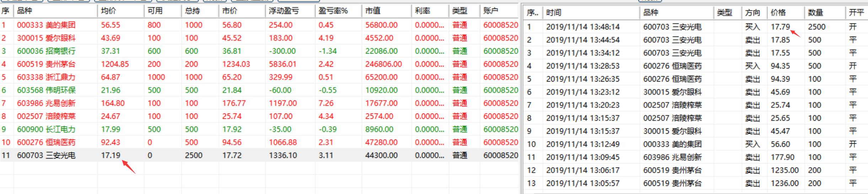The image size is (868, 194).
Task: Click trade price 17.79 in first trade
Action: pos(780,27)
